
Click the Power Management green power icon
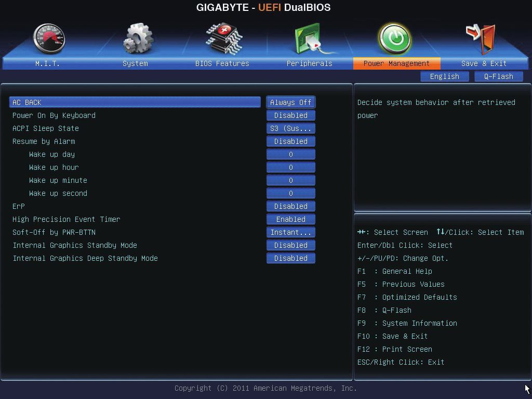395,38
